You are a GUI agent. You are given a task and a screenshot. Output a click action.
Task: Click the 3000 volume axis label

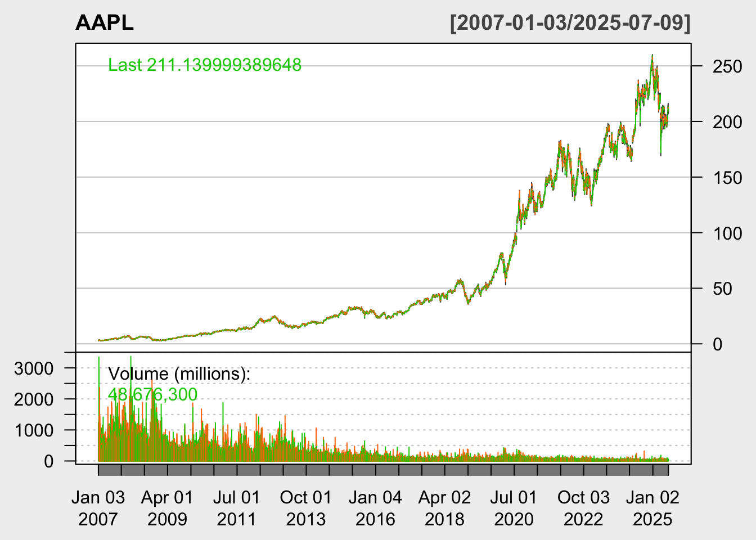point(34,369)
